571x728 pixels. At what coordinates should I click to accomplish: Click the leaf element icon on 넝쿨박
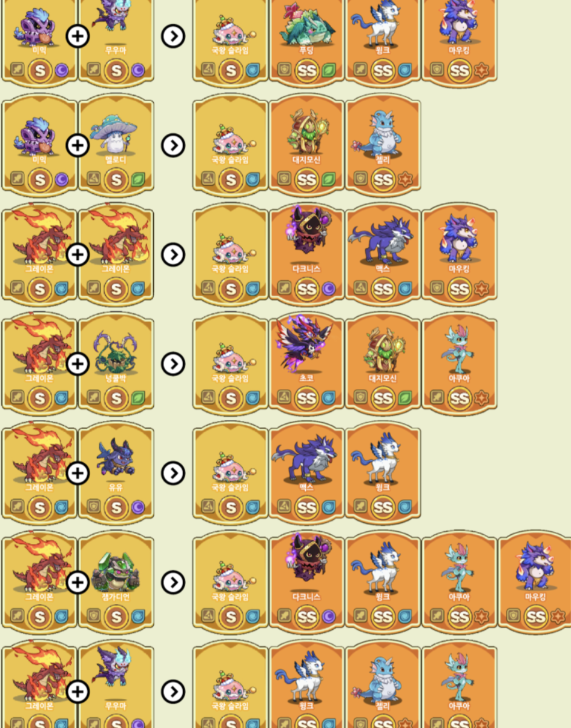(139, 398)
